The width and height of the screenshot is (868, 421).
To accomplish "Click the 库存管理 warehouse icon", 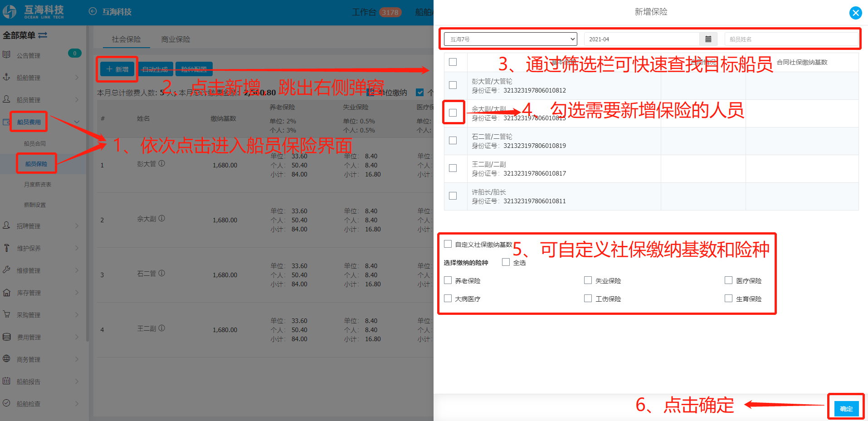I will 6,292.
